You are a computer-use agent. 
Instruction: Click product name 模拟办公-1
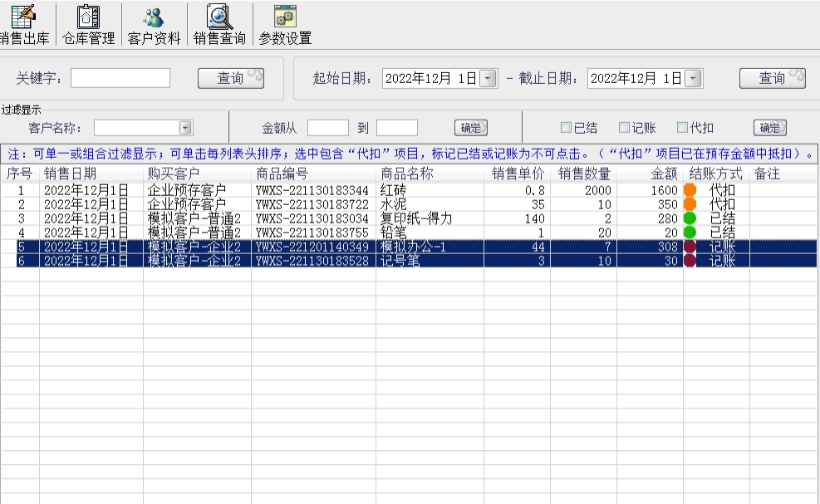pos(413,247)
